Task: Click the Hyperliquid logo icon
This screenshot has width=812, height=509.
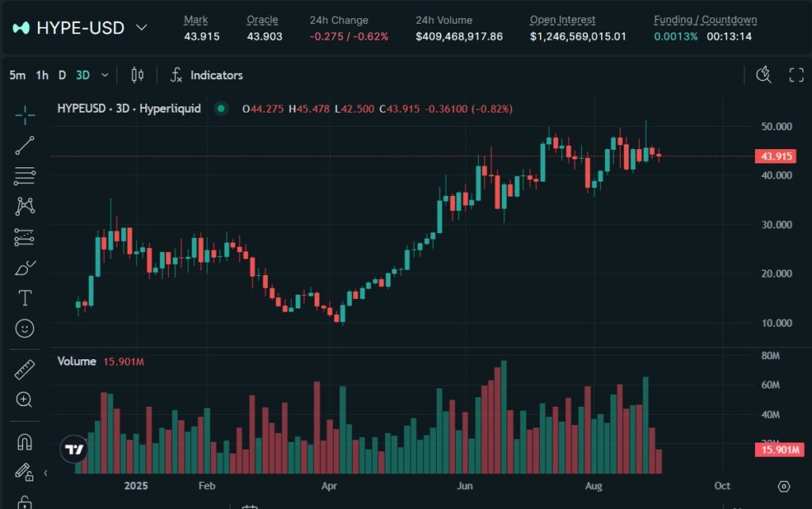Action: coord(21,28)
